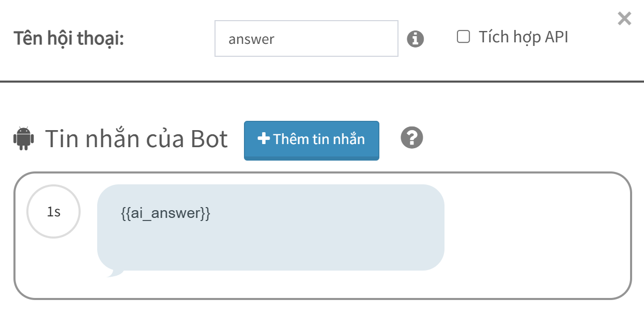Click the Android robot icon

pos(23,138)
